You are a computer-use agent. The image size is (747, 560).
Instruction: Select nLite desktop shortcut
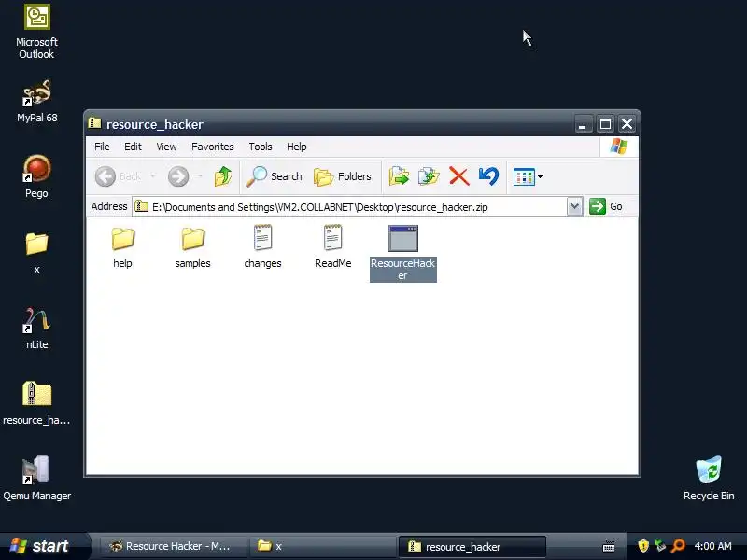pyautogui.click(x=36, y=329)
